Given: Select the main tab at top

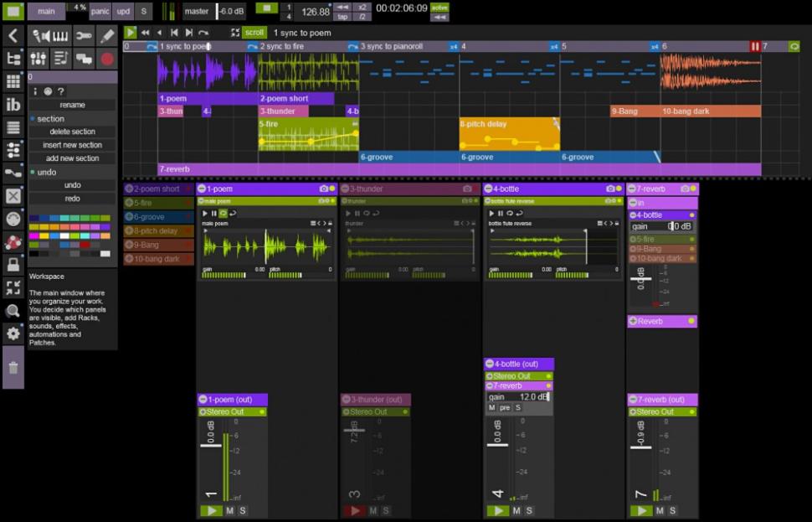Looking at the screenshot, I should [x=46, y=12].
